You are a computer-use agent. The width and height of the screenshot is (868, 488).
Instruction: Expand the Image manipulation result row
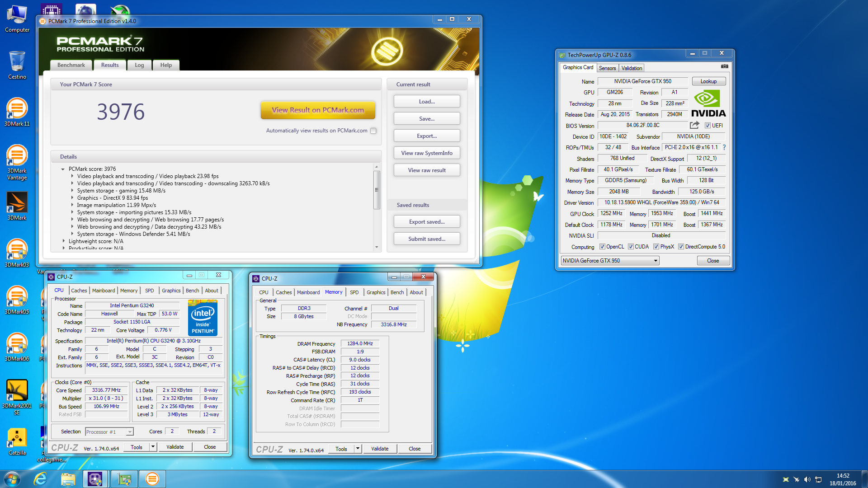[x=72, y=205]
